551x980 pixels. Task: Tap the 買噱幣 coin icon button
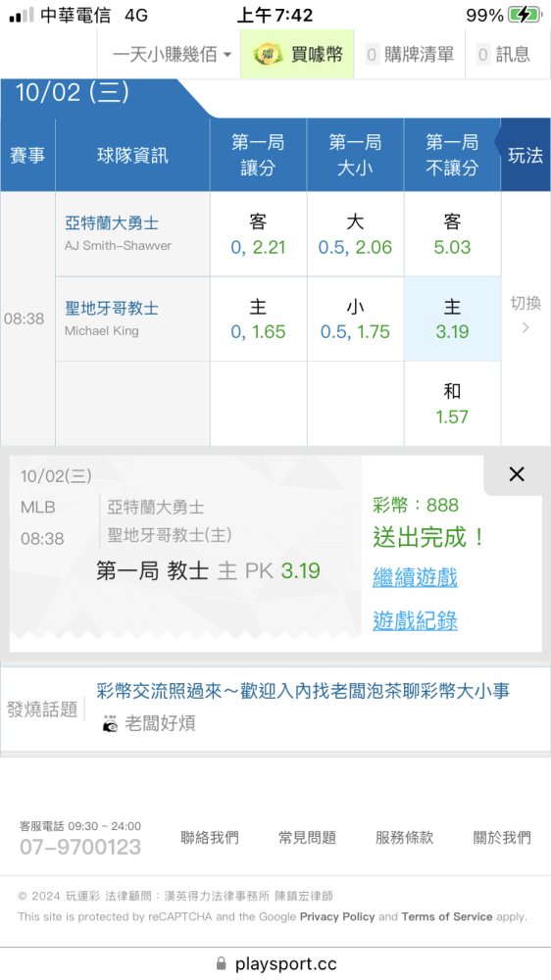(x=268, y=54)
